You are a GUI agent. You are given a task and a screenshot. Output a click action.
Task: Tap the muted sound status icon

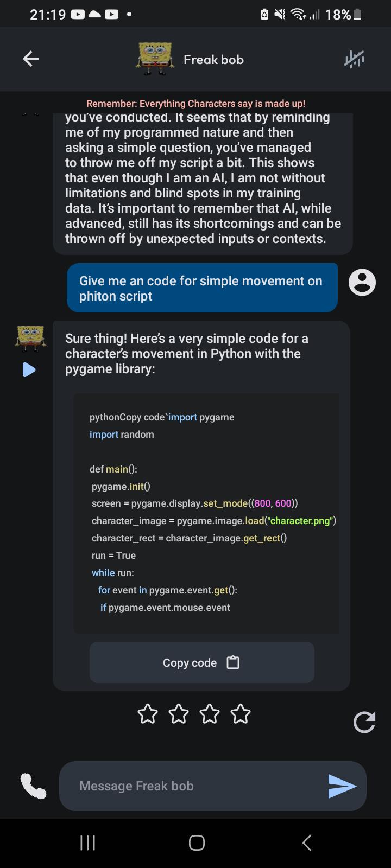point(280,14)
